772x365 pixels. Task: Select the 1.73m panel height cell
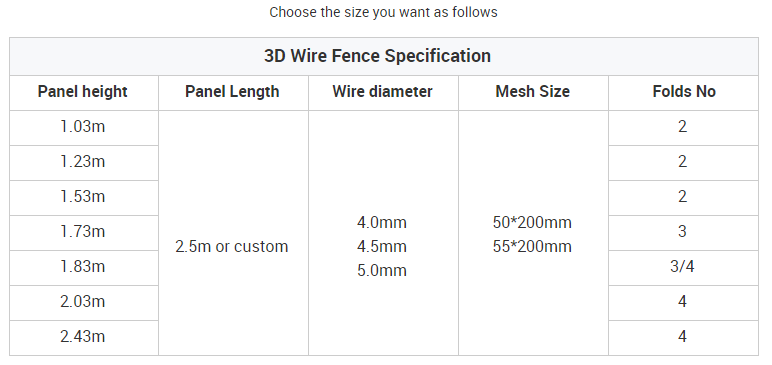coord(83,232)
